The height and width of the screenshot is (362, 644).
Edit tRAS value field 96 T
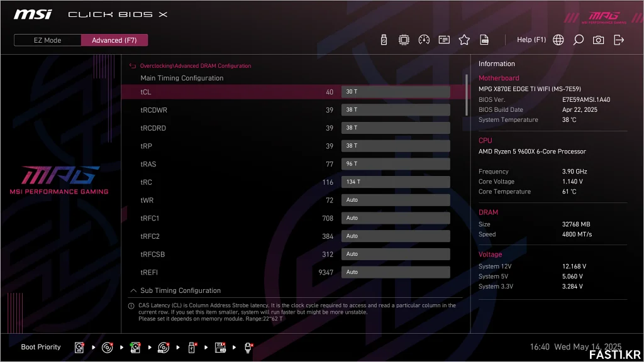pos(396,164)
